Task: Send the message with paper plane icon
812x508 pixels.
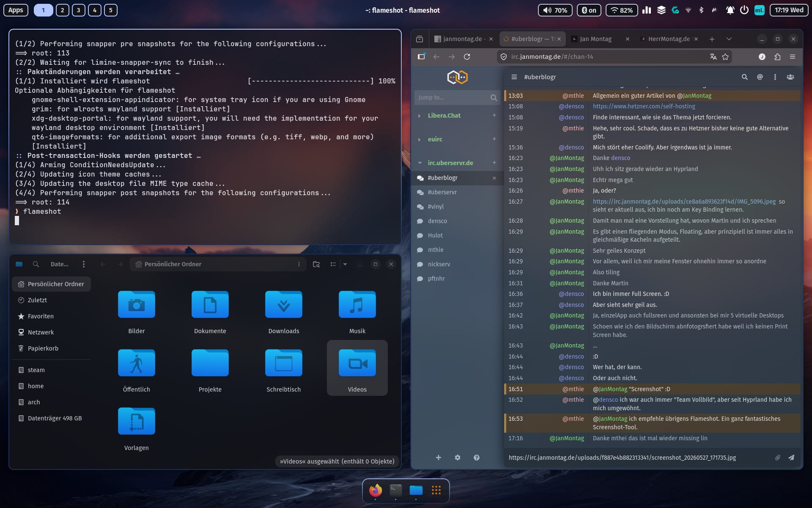Action: pos(791,458)
